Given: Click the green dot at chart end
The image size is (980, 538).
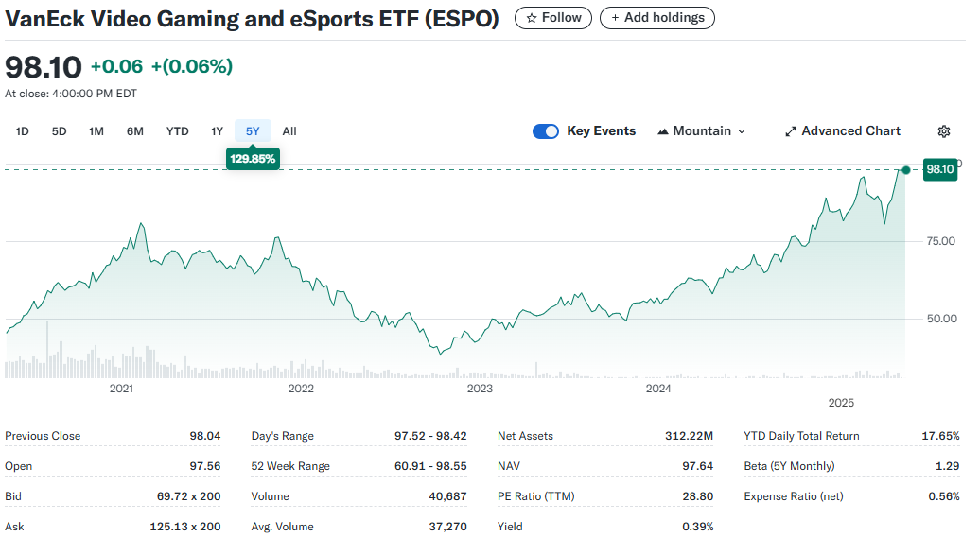Looking at the screenshot, I should [905, 170].
